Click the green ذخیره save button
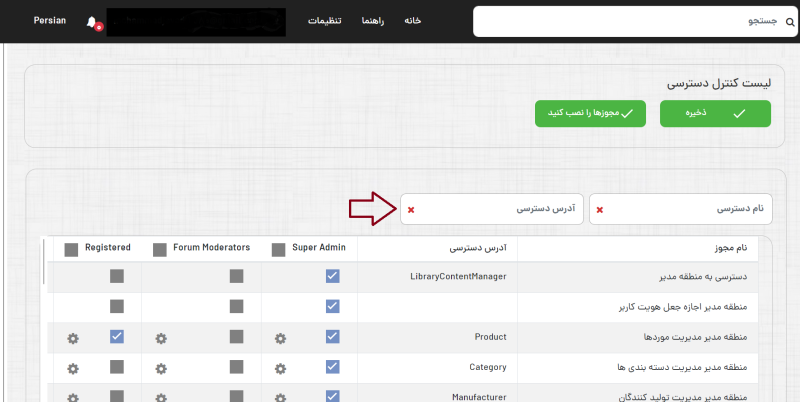The image size is (800, 402). (715, 114)
